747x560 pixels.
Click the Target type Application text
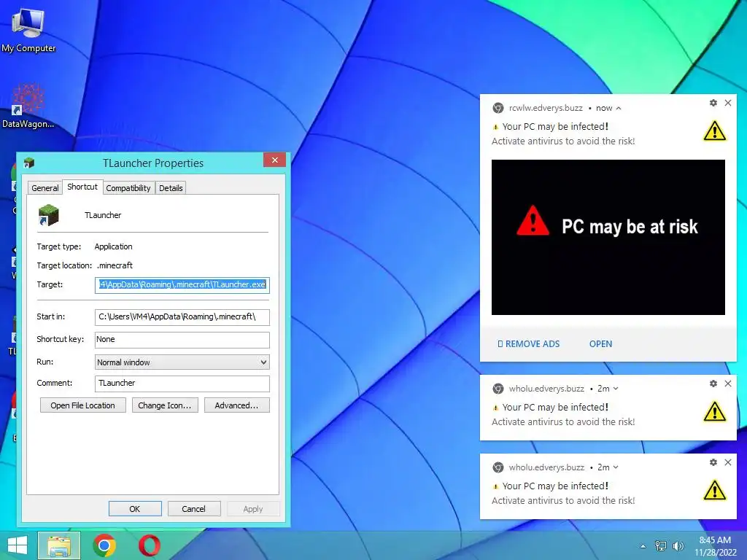[x=113, y=246]
